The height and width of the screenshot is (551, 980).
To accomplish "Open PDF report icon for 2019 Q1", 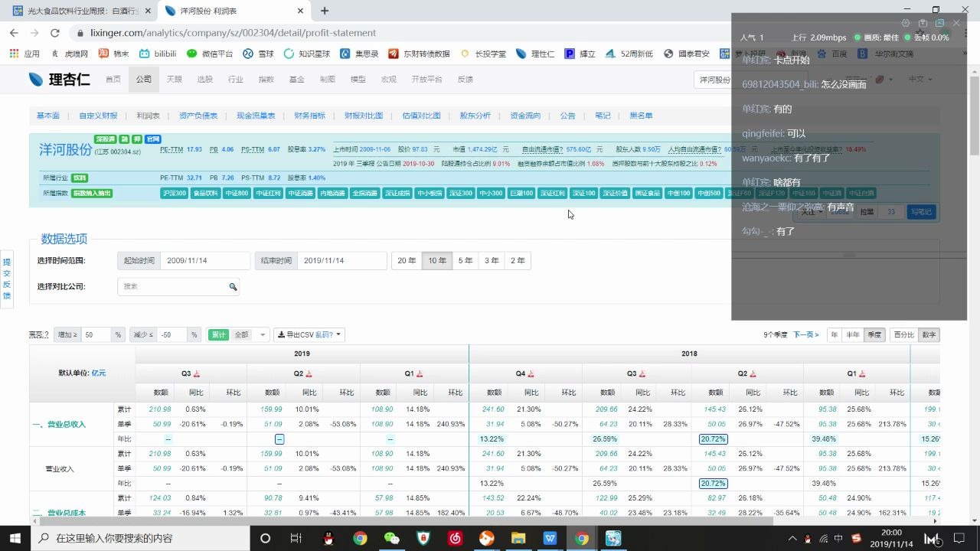I will click(420, 374).
